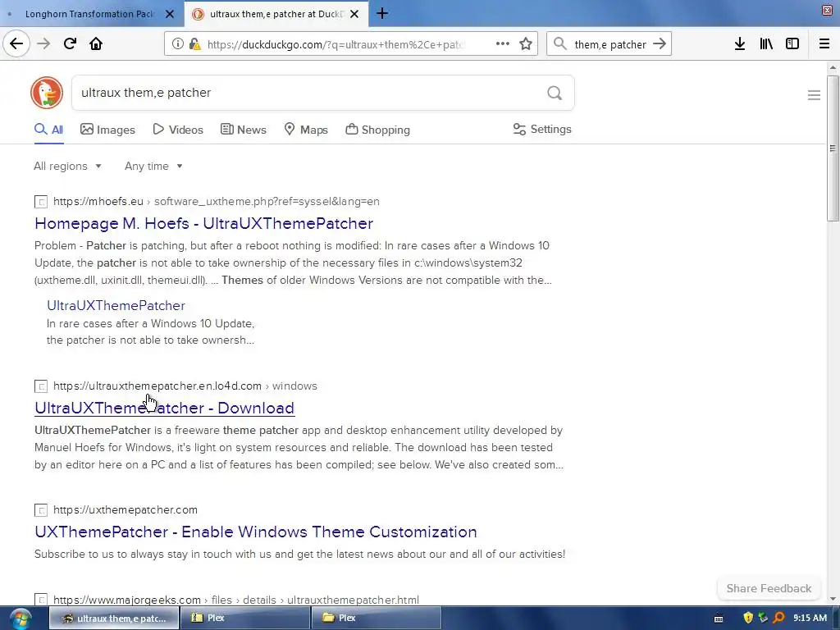
Task: Submit the toolbar search with the arrow button
Action: click(660, 44)
